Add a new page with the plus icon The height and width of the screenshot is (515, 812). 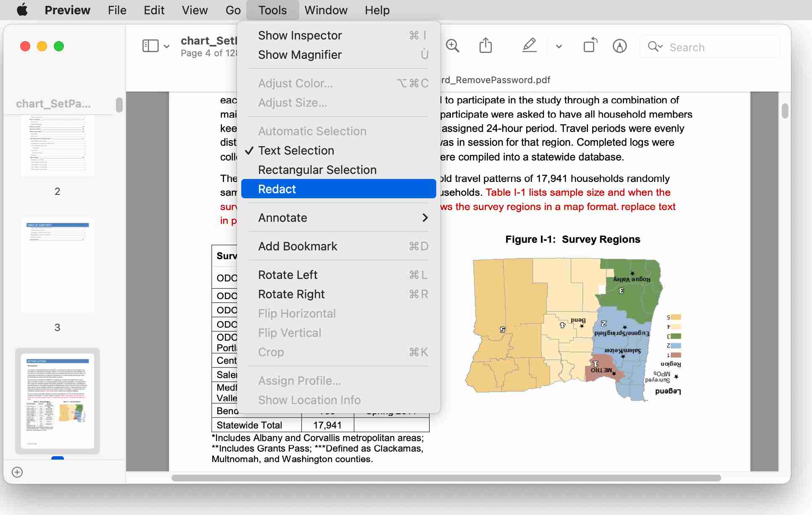[x=17, y=472]
